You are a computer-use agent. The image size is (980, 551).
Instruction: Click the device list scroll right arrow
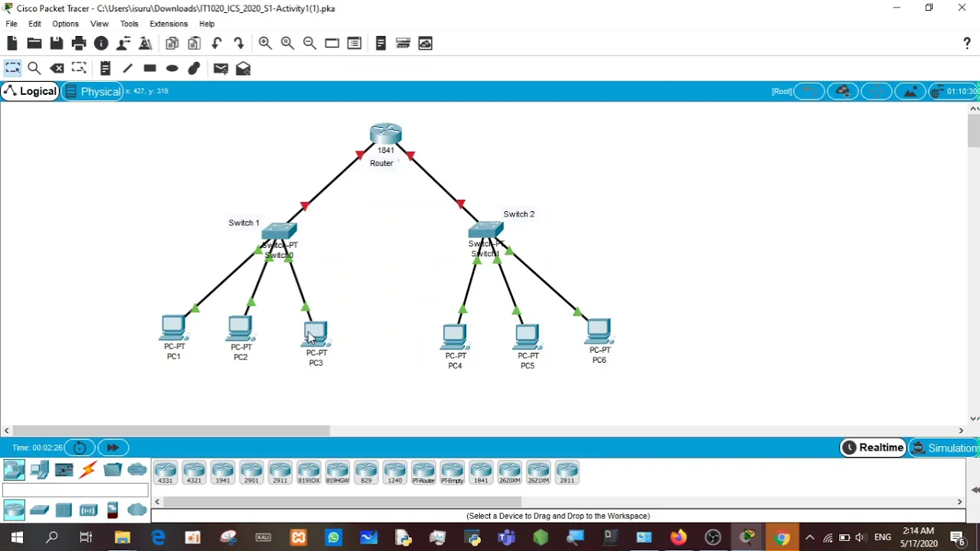(959, 502)
